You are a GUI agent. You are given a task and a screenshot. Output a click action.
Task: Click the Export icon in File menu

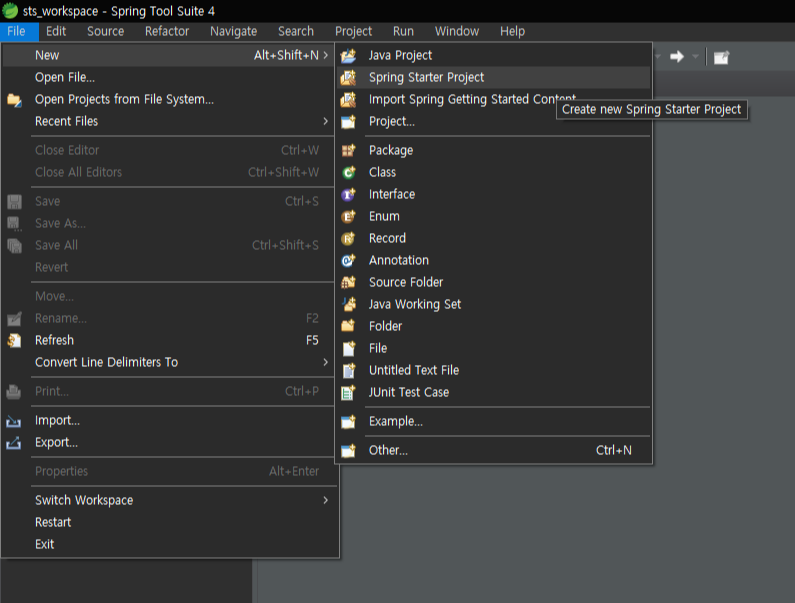[x=14, y=443]
